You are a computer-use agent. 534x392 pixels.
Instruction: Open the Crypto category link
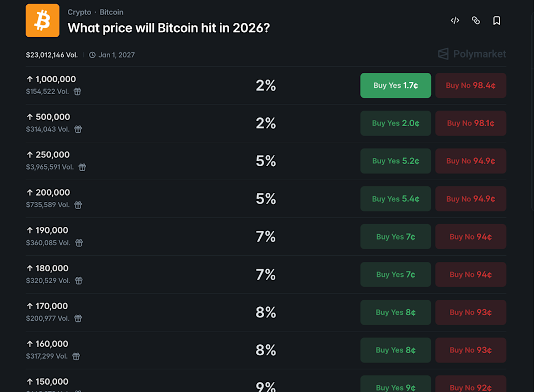tap(79, 12)
